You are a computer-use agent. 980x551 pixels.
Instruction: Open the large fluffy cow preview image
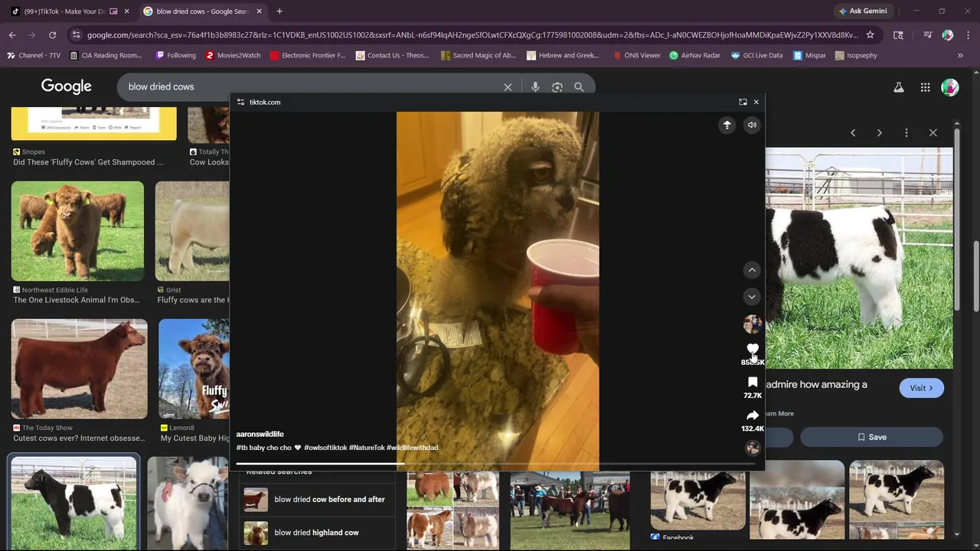click(x=859, y=258)
